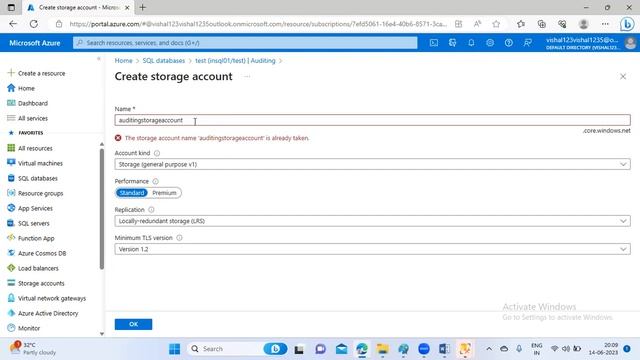The height and width of the screenshot is (360, 640).
Task: Open the portal settings gear
Action: [490, 42]
